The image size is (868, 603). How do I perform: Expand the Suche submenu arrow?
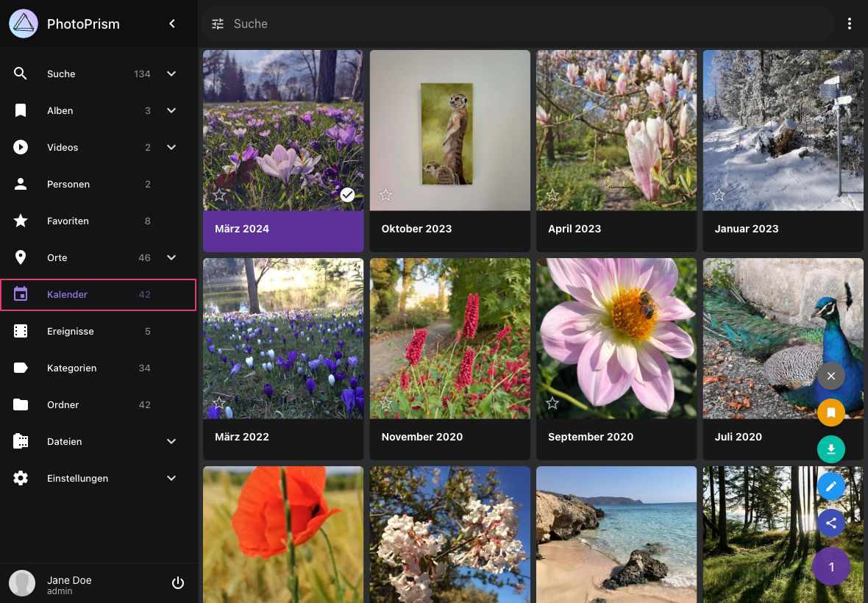[171, 74]
